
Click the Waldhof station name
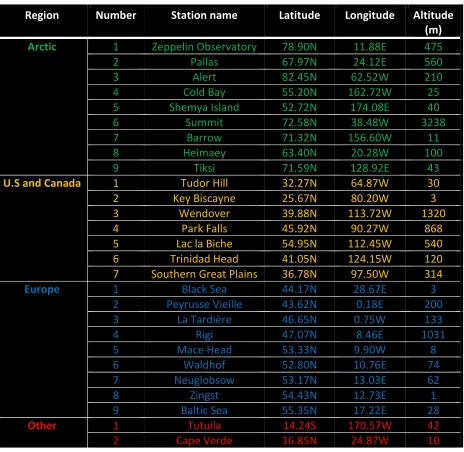tap(204, 365)
